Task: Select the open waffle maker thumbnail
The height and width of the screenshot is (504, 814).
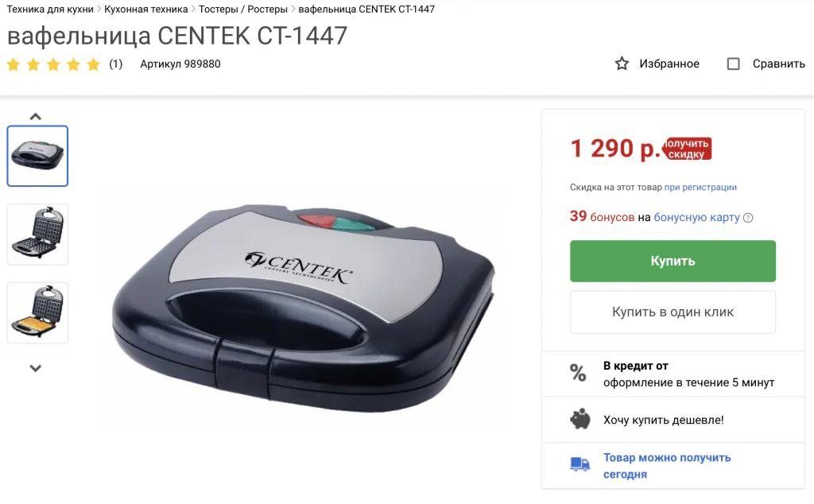Action: tap(37, 235)
